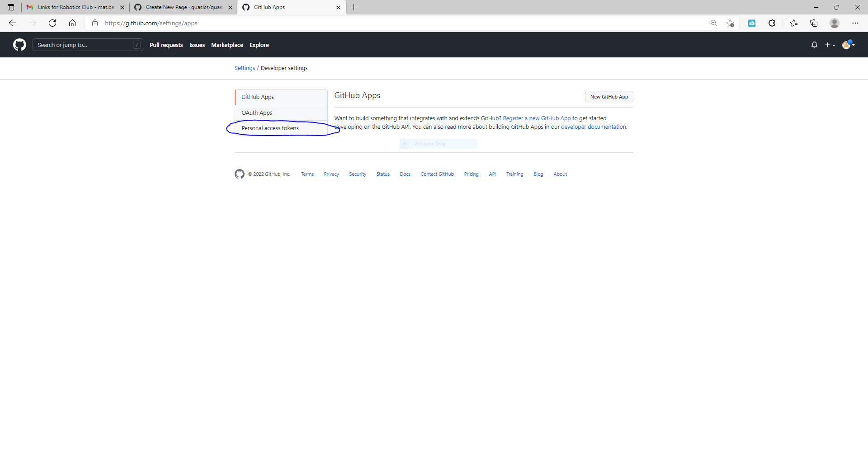This screenshot has height=470, width=868.
Task: Click the New GitHub App button
Action: 609,97
